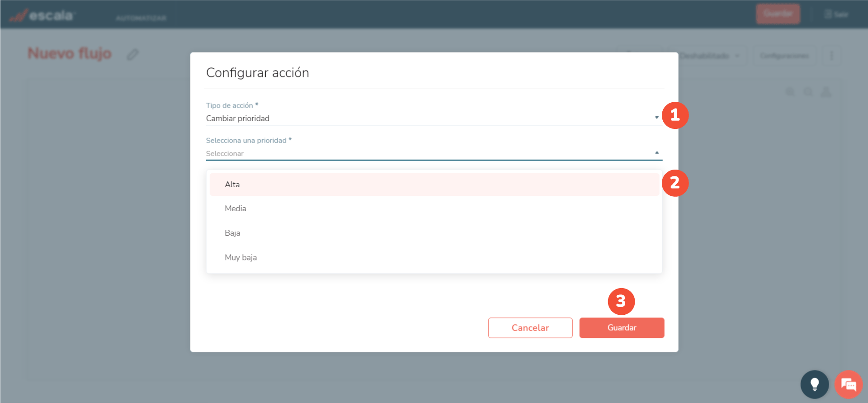
Task: Click the arrow beside Cambiar prioridad
Action: [657, 118]
